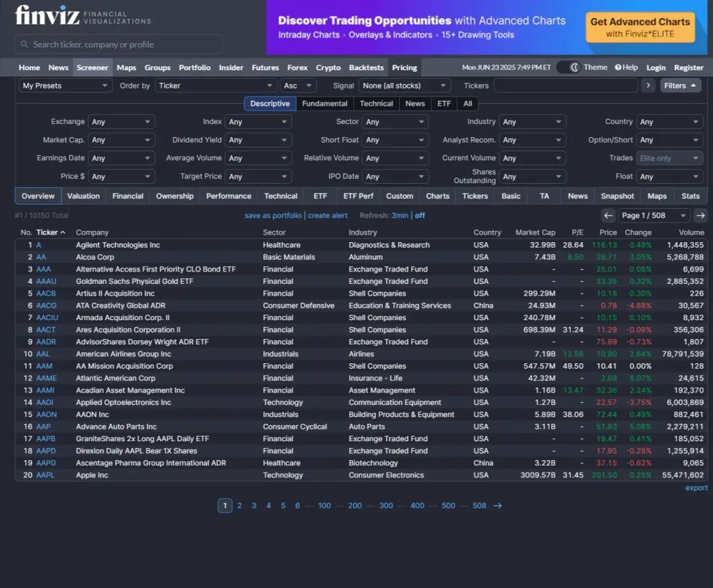Image resolution: width=713 pixels, height=588 pixels.
Task: Click the Tickers input field
Action: pos(565,86)
